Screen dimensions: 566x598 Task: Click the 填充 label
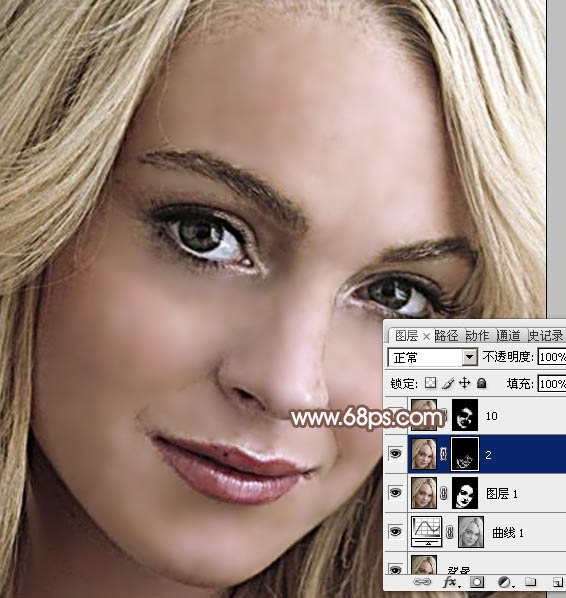point(520,384)
